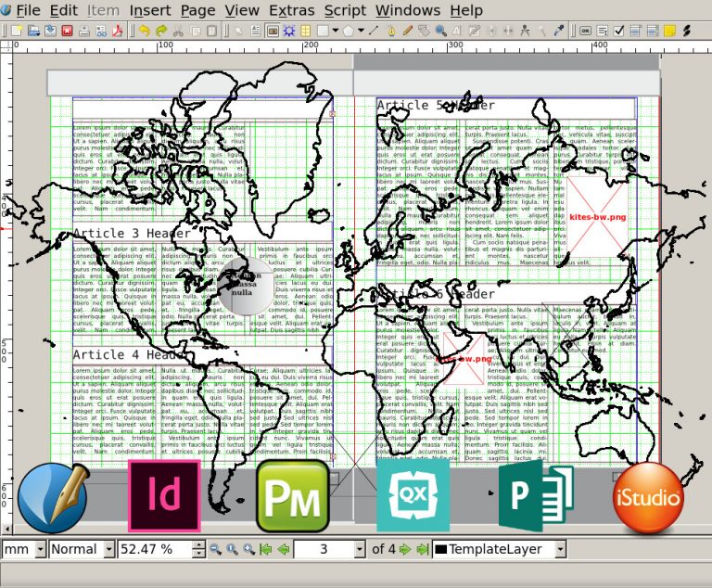This screenshot has width=712, height=588.
Task: Open the File menu
Action: 29,10
